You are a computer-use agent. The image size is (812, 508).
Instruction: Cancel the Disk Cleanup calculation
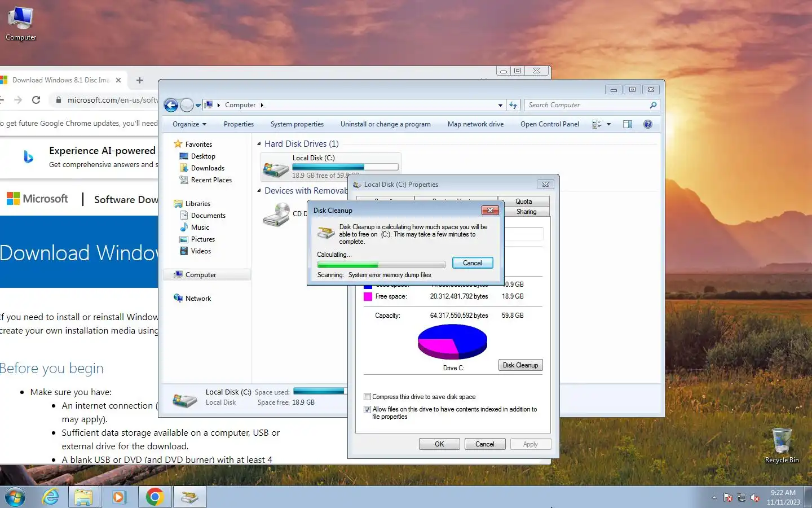pyautogui.click(x=473, y=263)
